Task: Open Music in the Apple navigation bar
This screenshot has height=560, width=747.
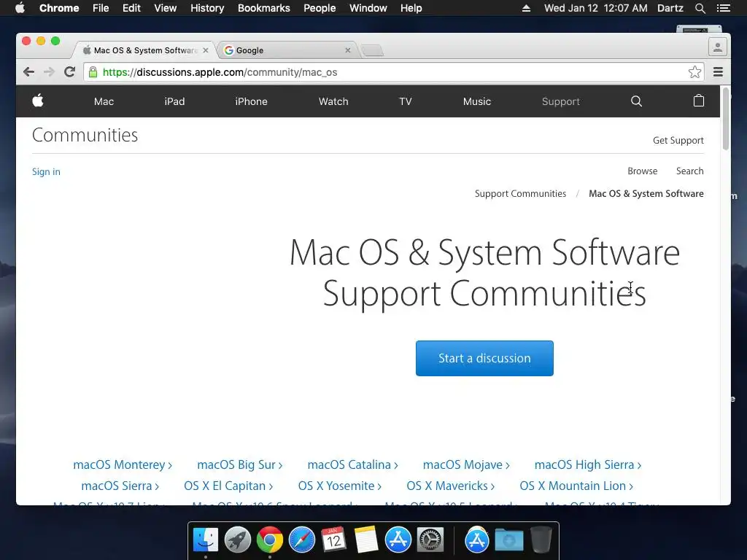Action: tap(477, 101)
